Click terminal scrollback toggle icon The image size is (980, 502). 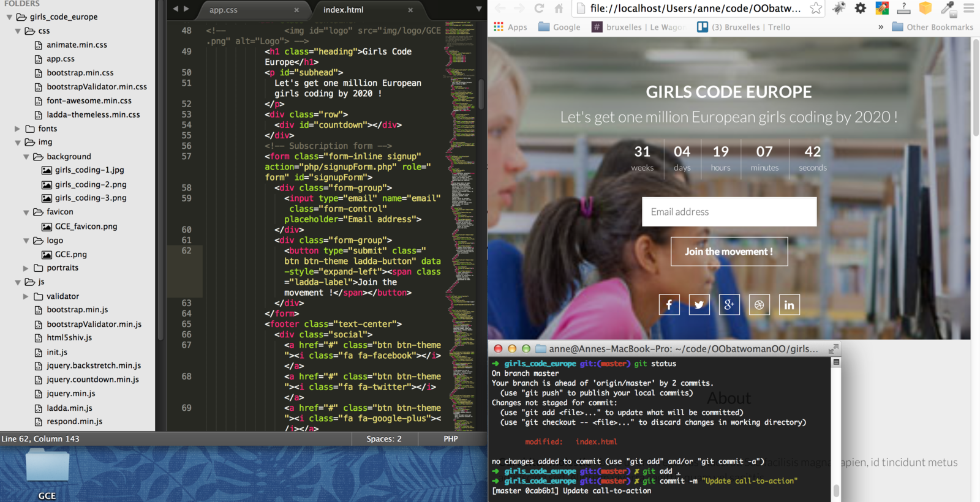836,362
